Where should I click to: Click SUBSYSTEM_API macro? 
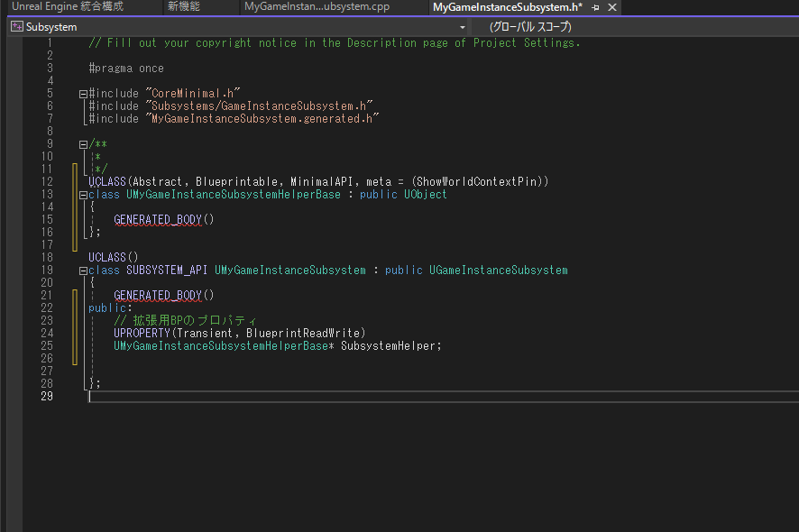(167, 271)
